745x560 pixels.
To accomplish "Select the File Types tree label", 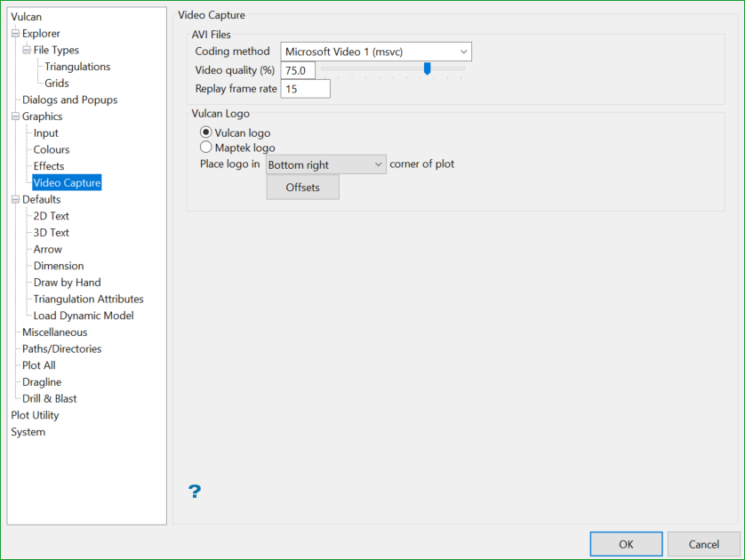I will click(x=56, y=50).
